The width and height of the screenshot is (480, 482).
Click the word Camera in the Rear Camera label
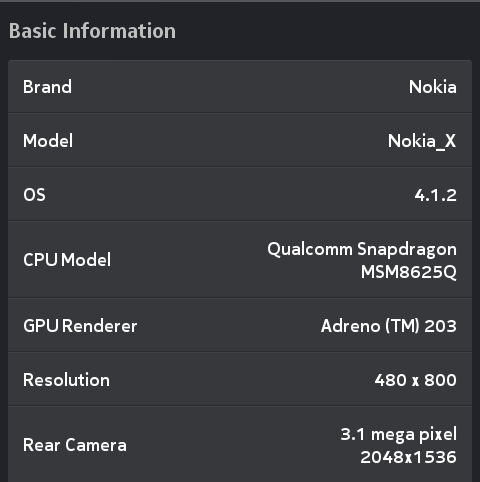coord(96,445)
